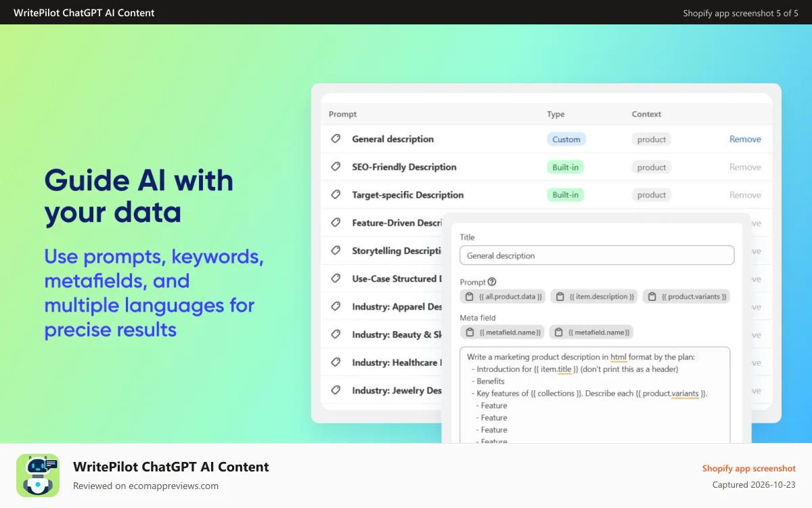
Task: Insert the {{ product.variants }} variable chip
Action: click(686, 297)
